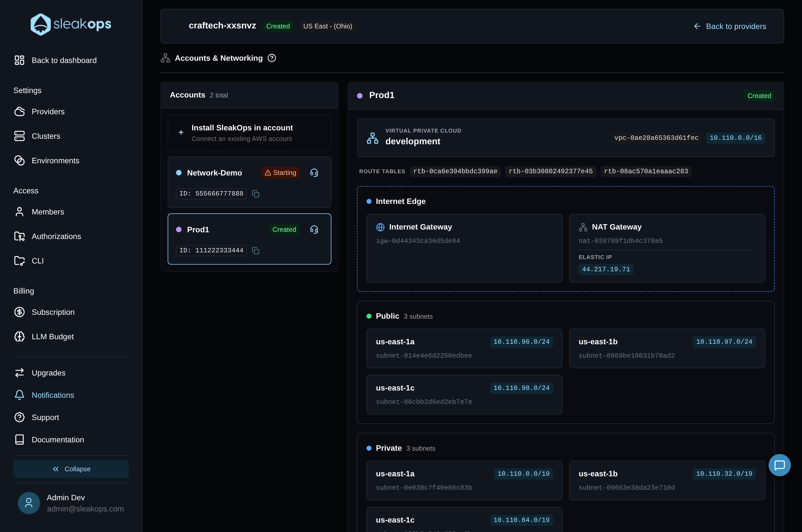The height and width of the screenshot is (532, 802).
Task: Click the US East - (Ohio) region tag
Action: click(x=327, y=26)
